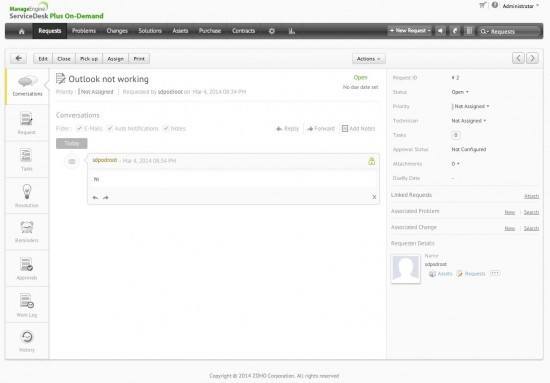Open the requester's Requests link
The width and height of the screenshot is (550, 383).
click(471, 274)
